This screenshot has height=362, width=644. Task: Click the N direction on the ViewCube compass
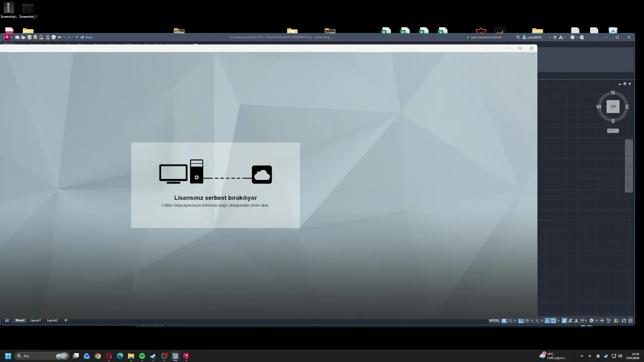click(x=613, y=93)
